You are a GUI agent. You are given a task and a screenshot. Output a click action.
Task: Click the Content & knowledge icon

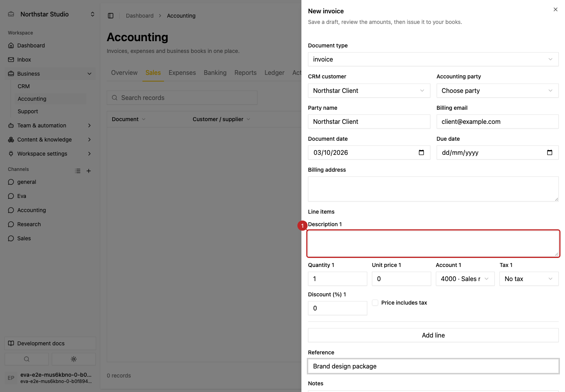pos(11,140)
